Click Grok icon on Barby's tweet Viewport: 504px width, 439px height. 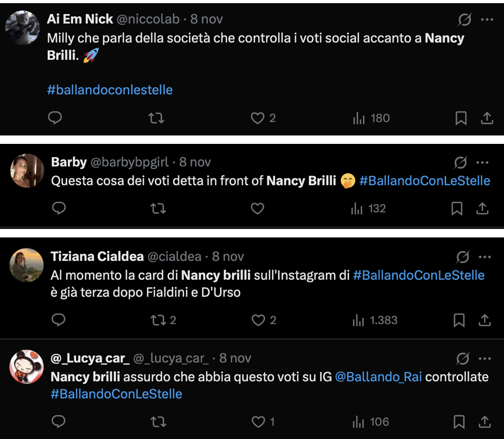(460, 163)
